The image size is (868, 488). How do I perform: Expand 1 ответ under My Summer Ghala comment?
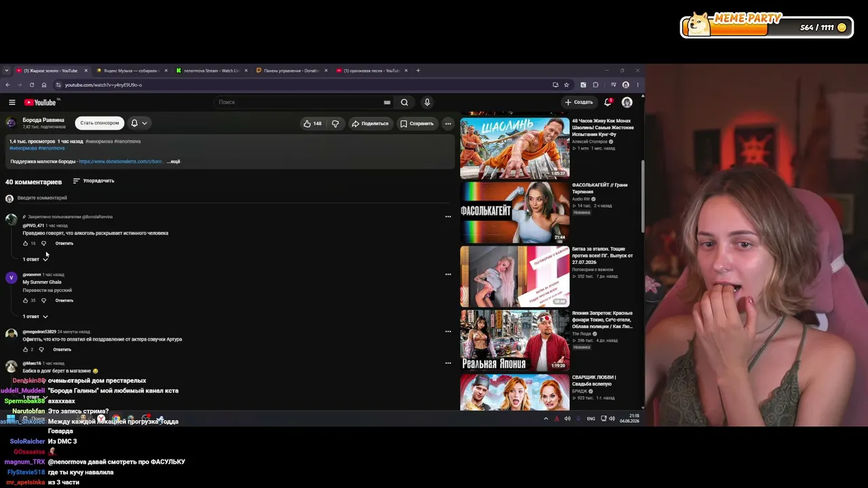35,317
